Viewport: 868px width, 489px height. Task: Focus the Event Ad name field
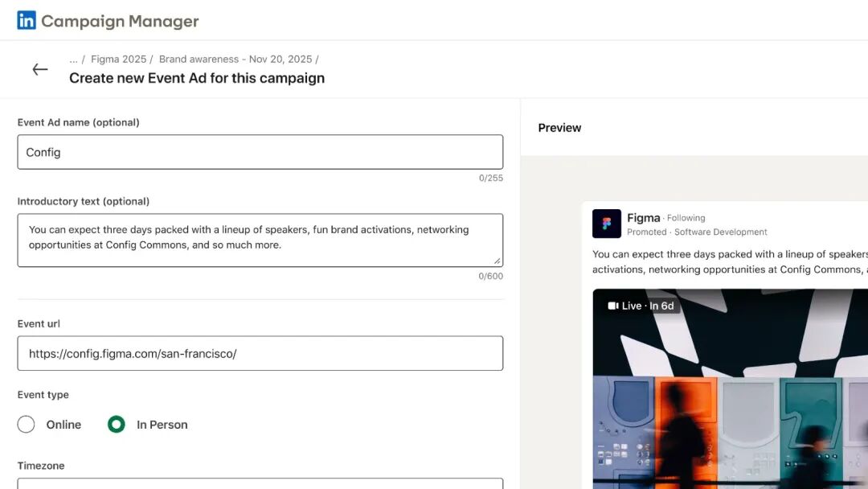[260, 152]
